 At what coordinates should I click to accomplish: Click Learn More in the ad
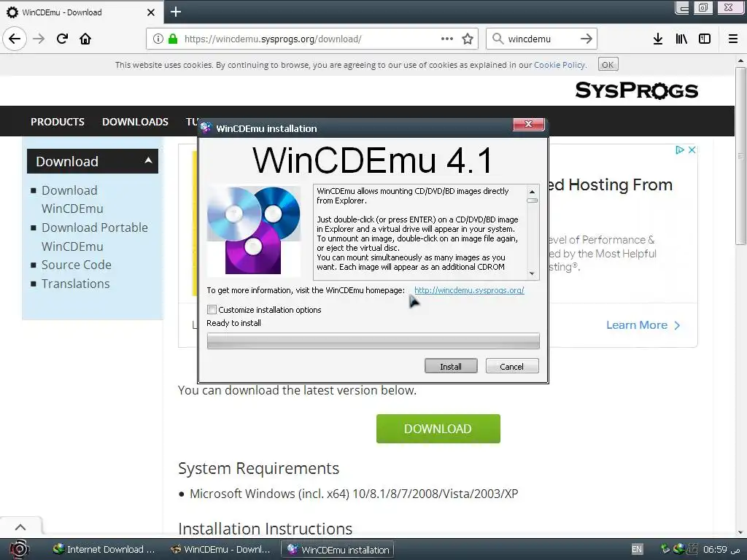tap(643, 324)
